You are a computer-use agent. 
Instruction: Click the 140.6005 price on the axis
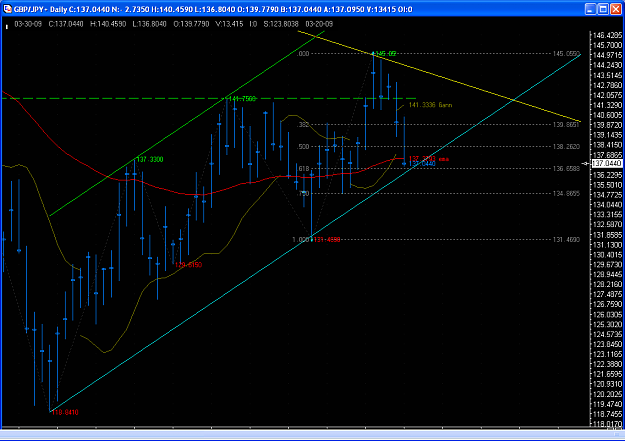coord(607,115)
